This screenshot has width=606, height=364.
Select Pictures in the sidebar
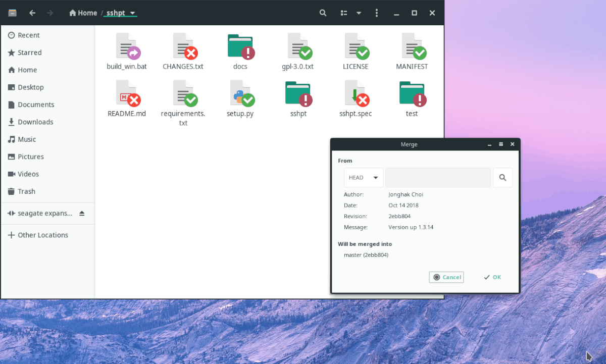point(48,157)
